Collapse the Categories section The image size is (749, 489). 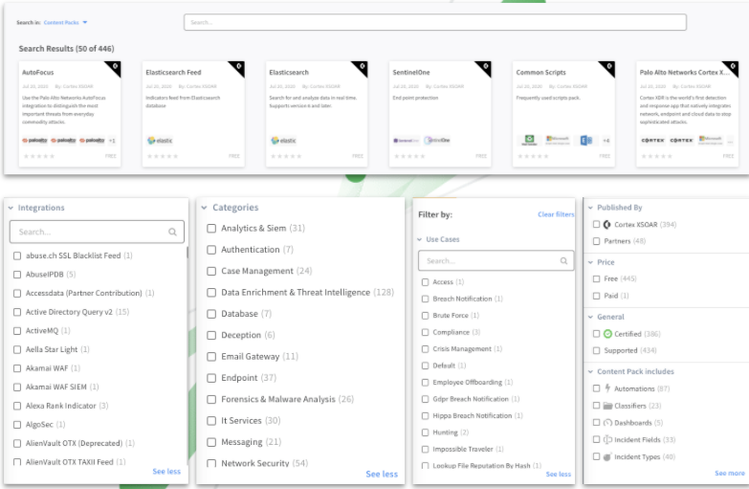204,208
